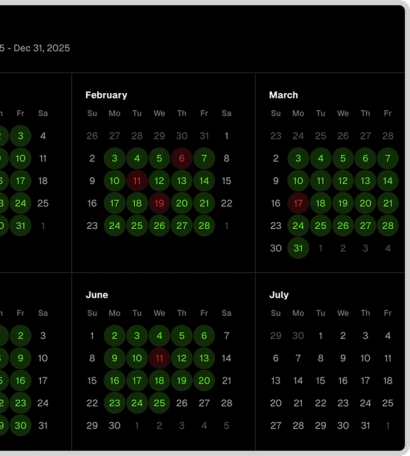This screenshot has width=410, height=456.
Task: Click March 26 green day
Action: pyautogui.click(x=343, y=226)
